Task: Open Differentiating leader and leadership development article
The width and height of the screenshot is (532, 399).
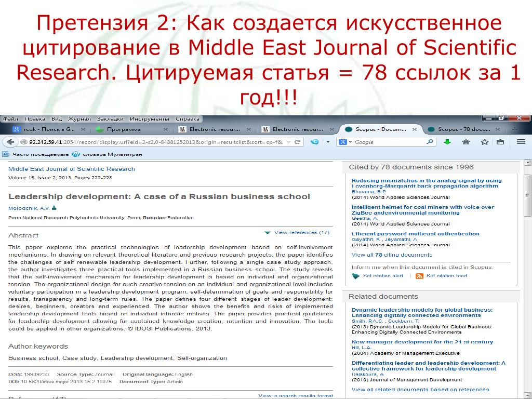Action: click(x=429, y=366)
